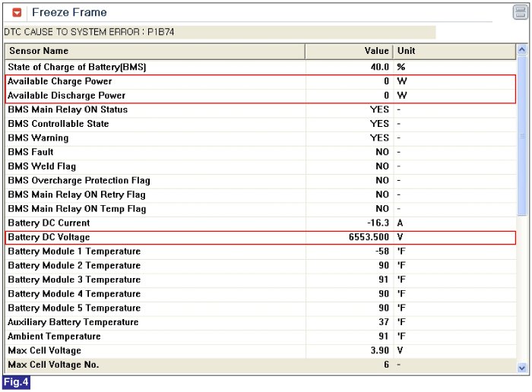Select Battery Module 5 Temperature row
Image resolution: width=532 pixels, height=392 pixels.
[261, 308]
